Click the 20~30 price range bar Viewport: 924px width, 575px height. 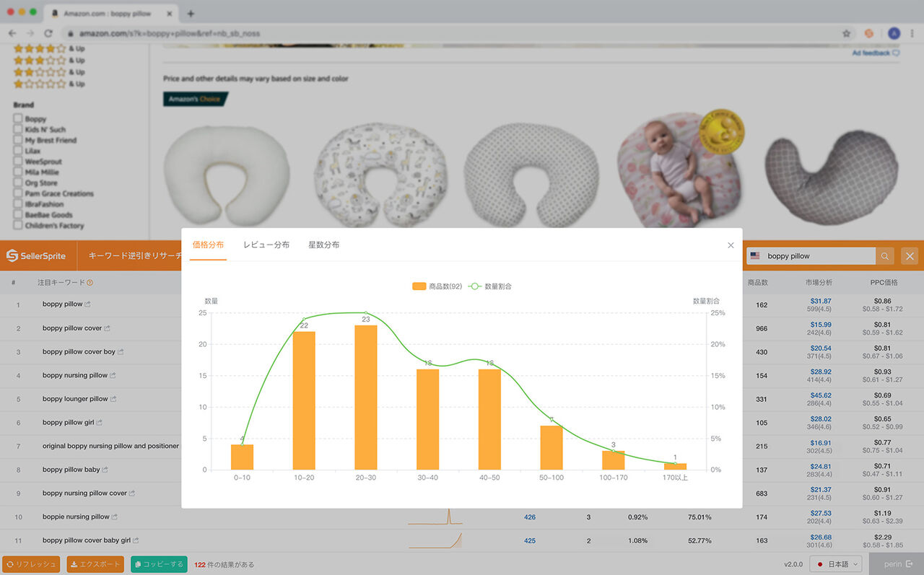point(366,398)
